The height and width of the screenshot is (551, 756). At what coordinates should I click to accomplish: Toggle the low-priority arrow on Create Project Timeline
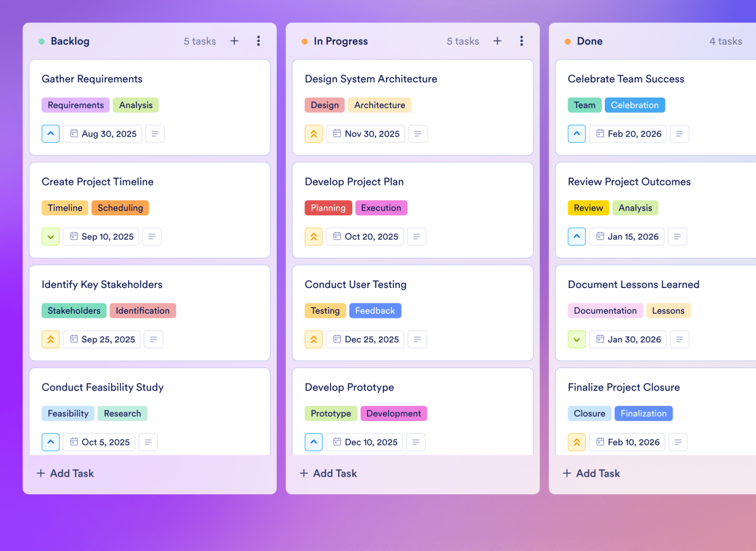(51, 236)
